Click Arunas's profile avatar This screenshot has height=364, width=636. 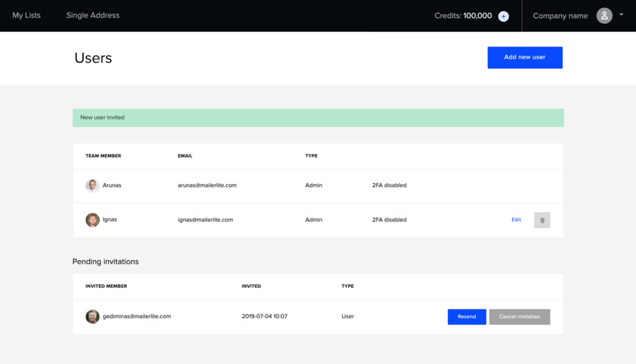click(x=93, y=185)
